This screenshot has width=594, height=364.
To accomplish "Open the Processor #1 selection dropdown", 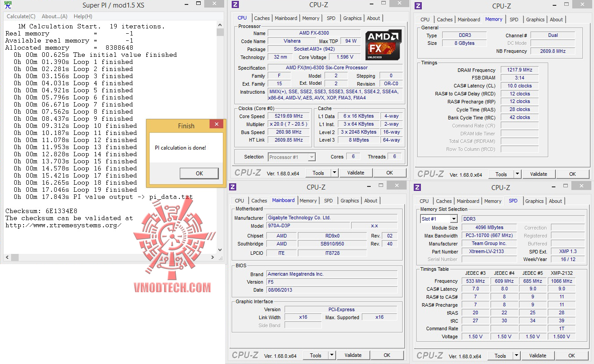I will 312,157.
